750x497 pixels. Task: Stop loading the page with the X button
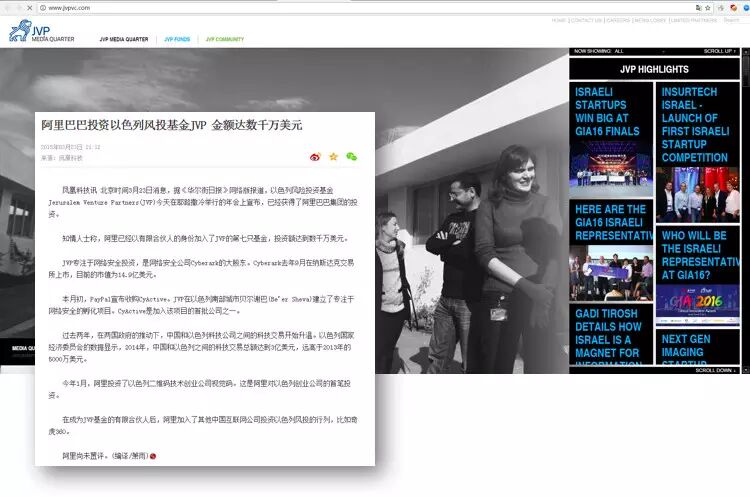point(30,8)
